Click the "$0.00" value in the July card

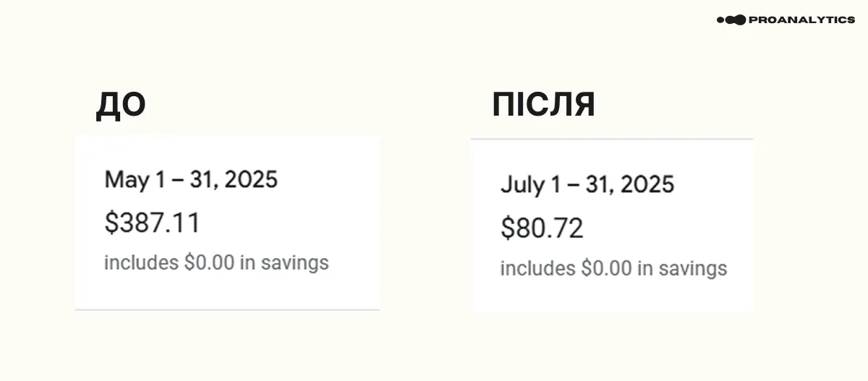[606, 269]
